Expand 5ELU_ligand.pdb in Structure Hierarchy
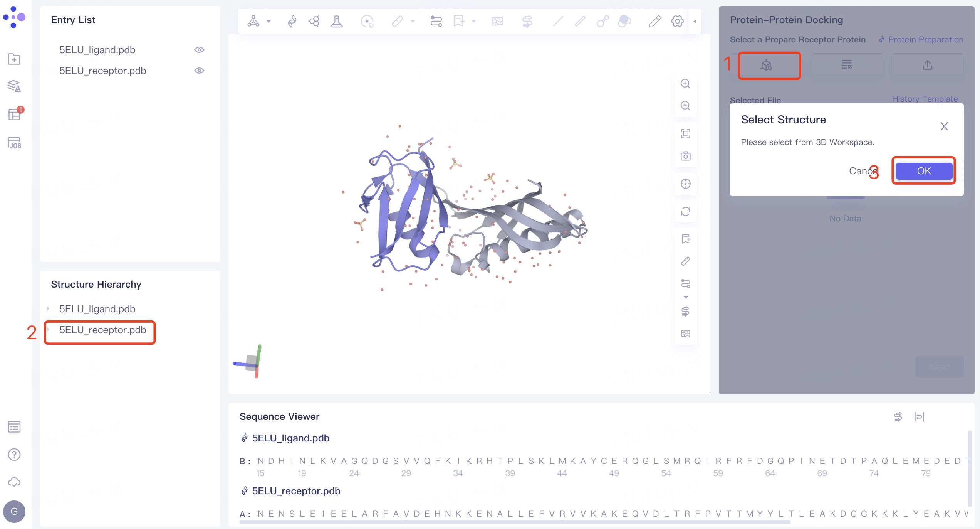 [48, 308]
